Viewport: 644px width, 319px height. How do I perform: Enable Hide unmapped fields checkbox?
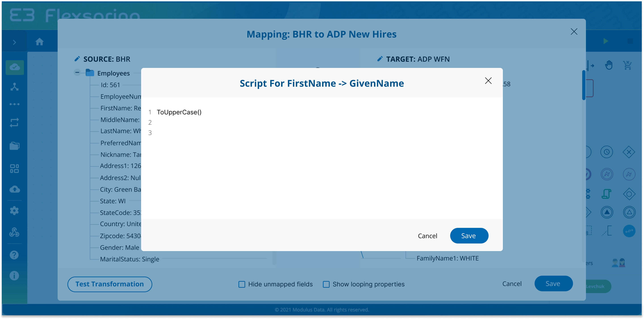pos(242,284)
